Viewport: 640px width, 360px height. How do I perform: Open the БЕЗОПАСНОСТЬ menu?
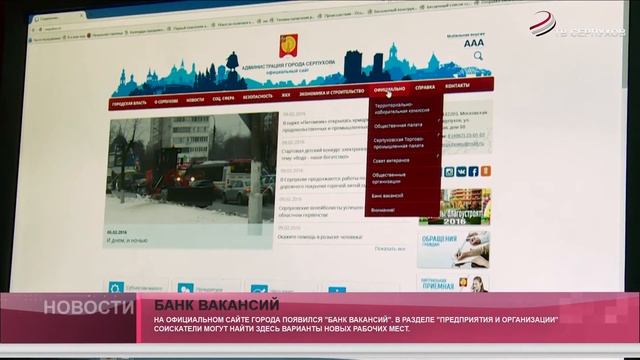coord(257,97)
